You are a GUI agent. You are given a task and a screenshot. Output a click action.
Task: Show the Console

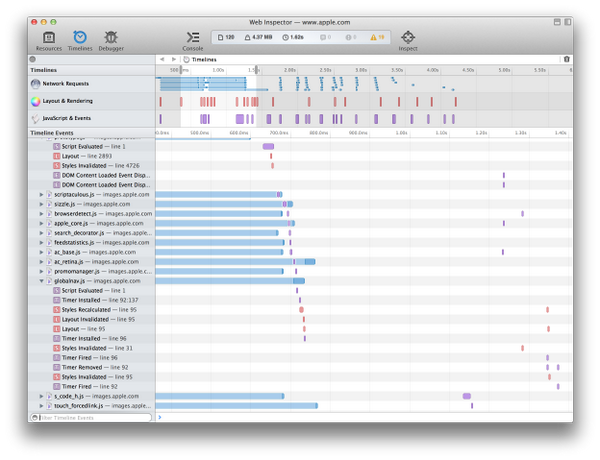[x=192, y=41]
